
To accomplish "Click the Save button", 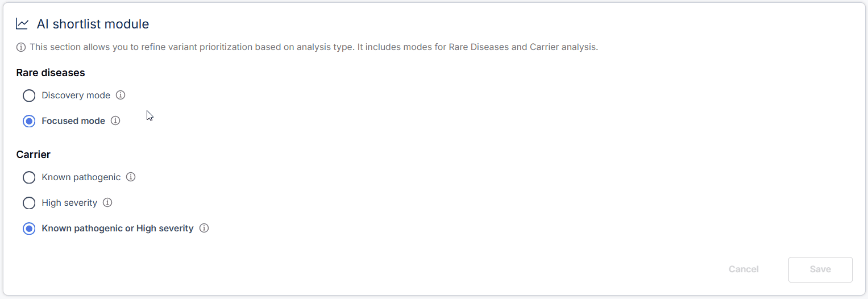I will tap(820, 269).
